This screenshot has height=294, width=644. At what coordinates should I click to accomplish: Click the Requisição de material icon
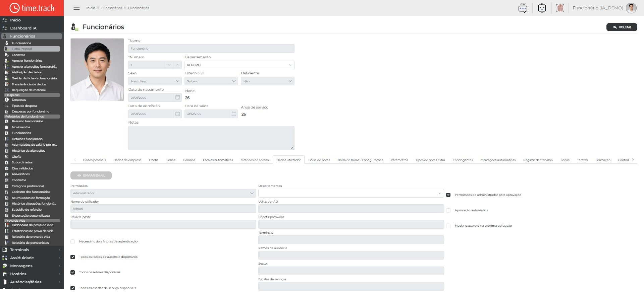pos(7,90)
